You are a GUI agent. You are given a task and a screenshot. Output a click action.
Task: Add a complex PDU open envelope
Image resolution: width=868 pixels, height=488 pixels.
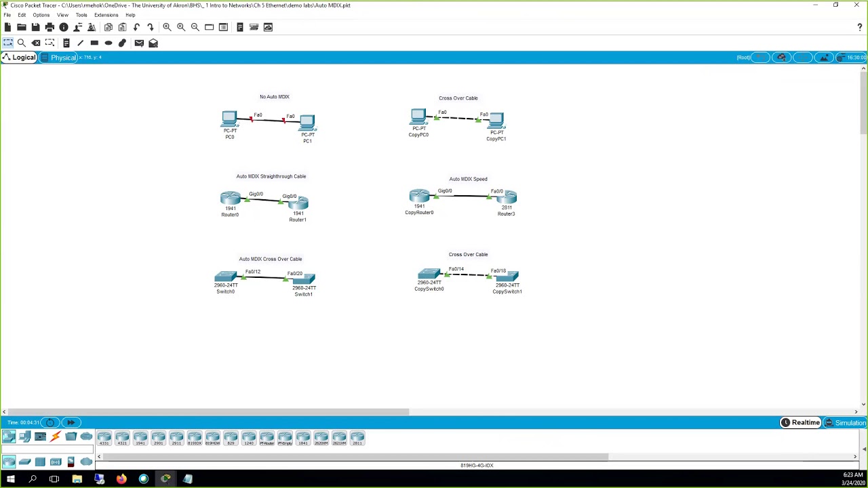(x=153, y=43)
